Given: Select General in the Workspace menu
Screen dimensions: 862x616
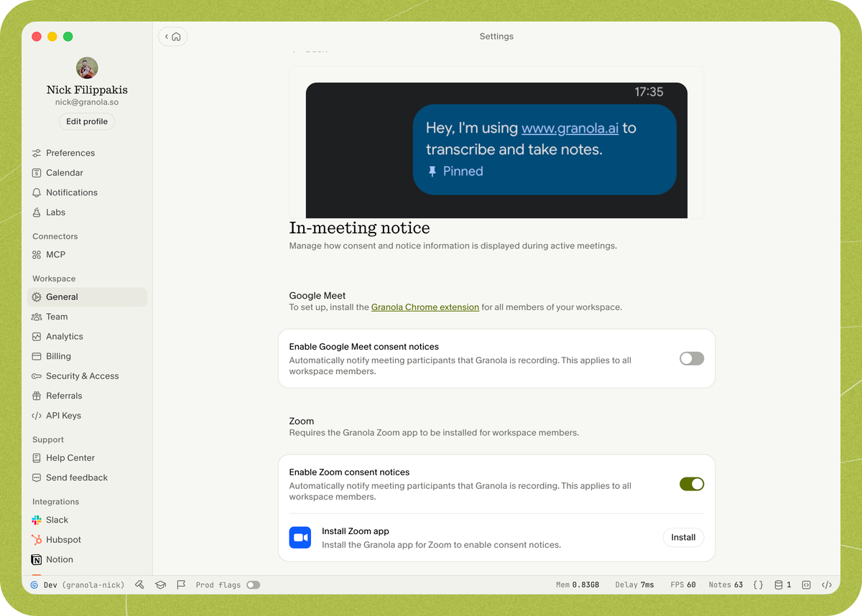Looking at the screenshot, I should 87,297.
